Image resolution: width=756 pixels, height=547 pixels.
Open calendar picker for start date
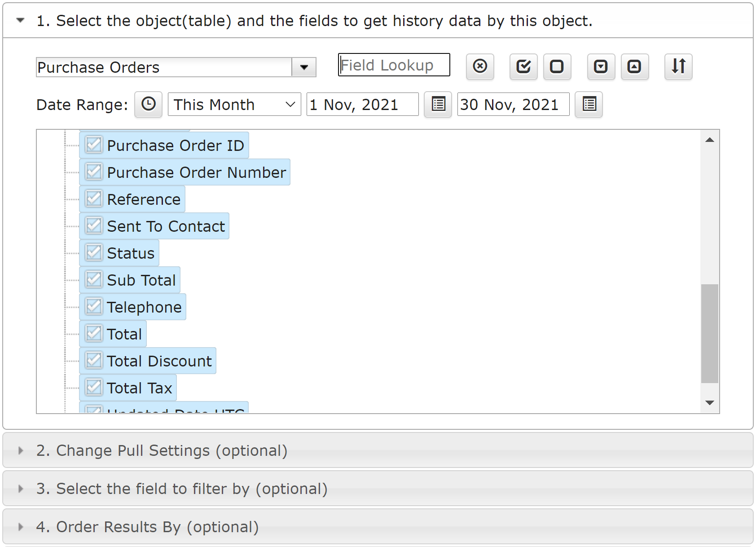click(438, 105)
